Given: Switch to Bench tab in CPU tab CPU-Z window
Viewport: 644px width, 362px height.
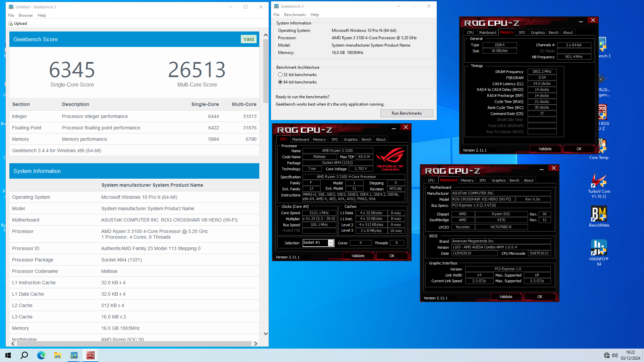Looking at the screenshot, I should 366,139.
